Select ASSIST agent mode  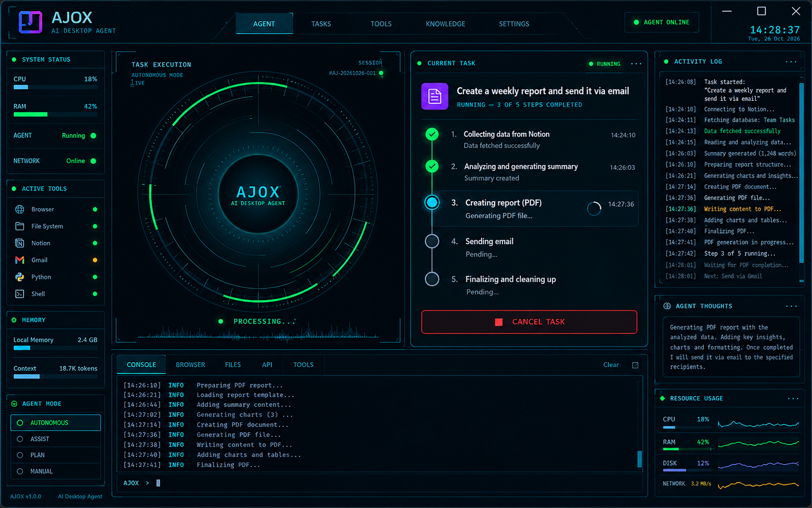click(56, 439)
